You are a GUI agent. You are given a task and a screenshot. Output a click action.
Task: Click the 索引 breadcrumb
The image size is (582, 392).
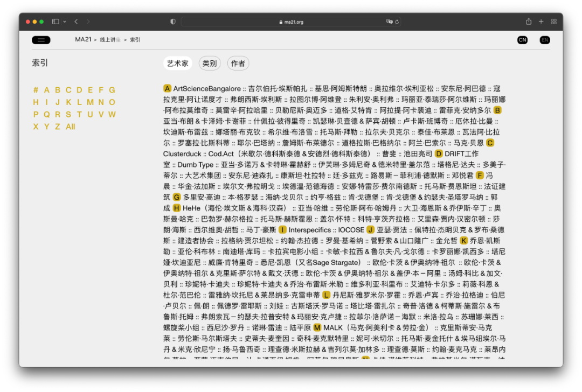point(135,40)
